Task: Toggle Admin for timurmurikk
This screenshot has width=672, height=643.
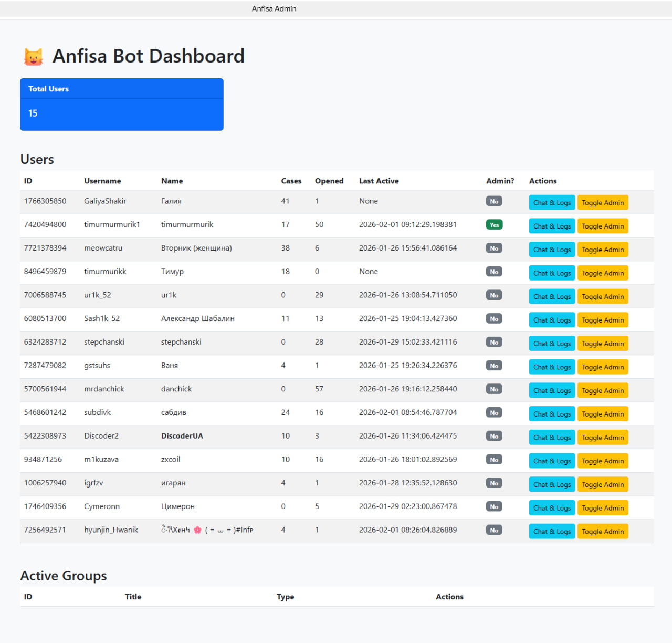Action: (603, 273)
